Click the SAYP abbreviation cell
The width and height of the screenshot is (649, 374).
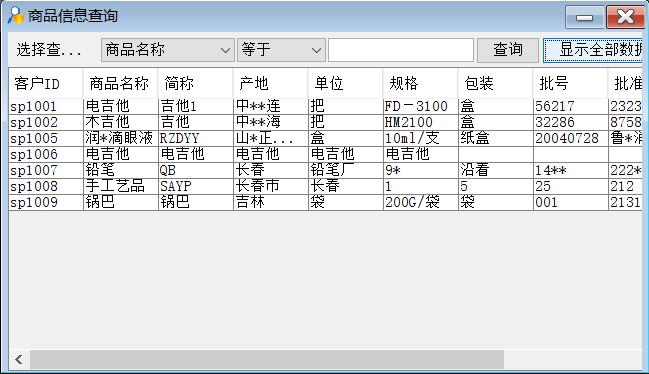pos(195,186)
